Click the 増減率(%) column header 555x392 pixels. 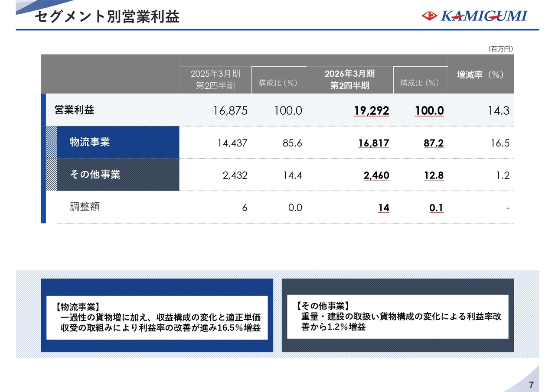click(x=480, y=75)
